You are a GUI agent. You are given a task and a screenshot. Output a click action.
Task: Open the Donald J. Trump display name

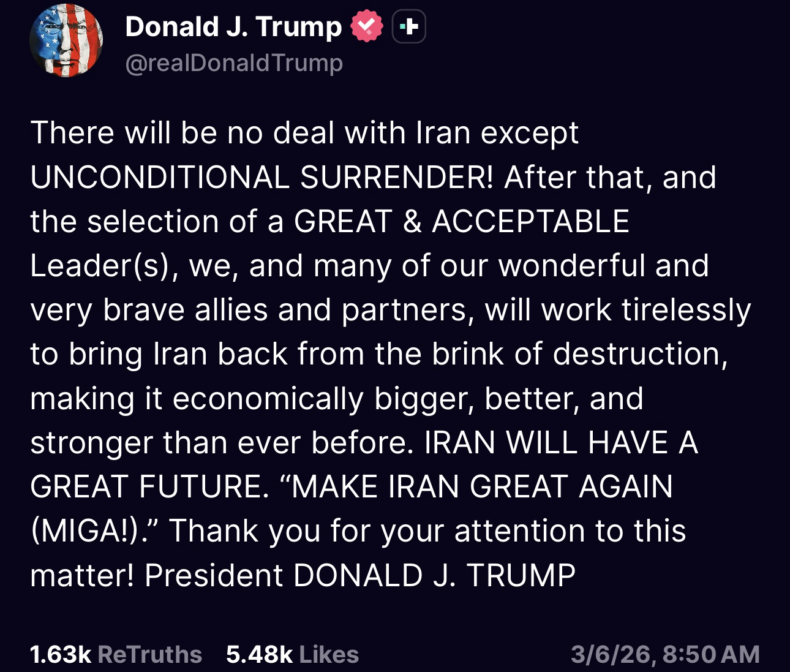coord(233,27)
